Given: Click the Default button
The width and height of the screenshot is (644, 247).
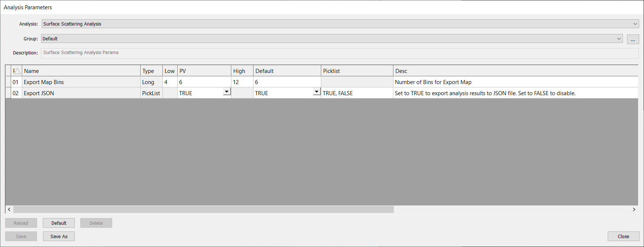Looking at the screenshot, I should (59, 223).
